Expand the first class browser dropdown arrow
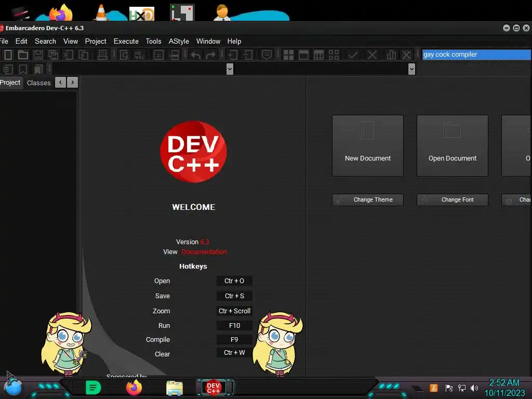Screen dimensions: 532x399 point(230,69)
